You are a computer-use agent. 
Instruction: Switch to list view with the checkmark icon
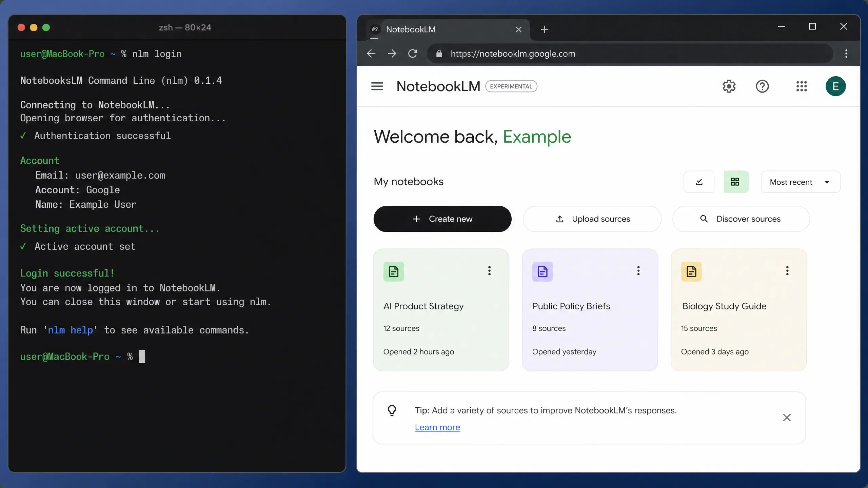point(699,182)
